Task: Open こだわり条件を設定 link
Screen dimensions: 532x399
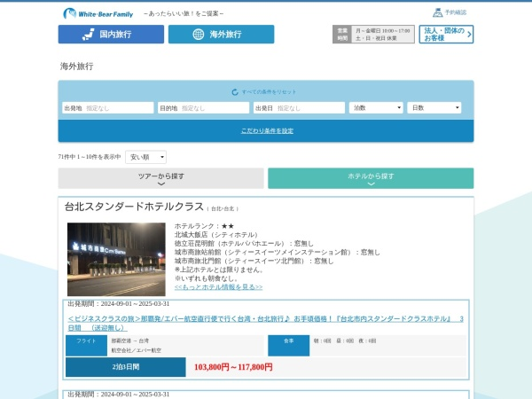Action: coord(267,131)
